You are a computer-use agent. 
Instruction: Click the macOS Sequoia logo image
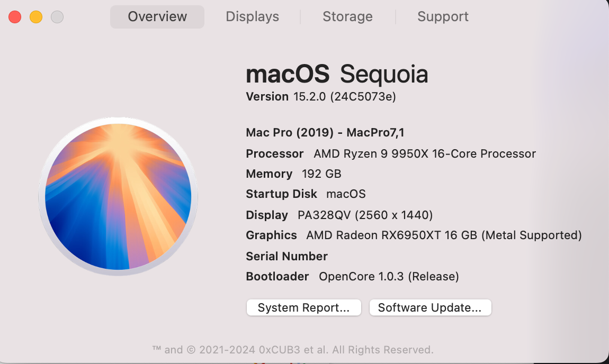pos(118,196)
